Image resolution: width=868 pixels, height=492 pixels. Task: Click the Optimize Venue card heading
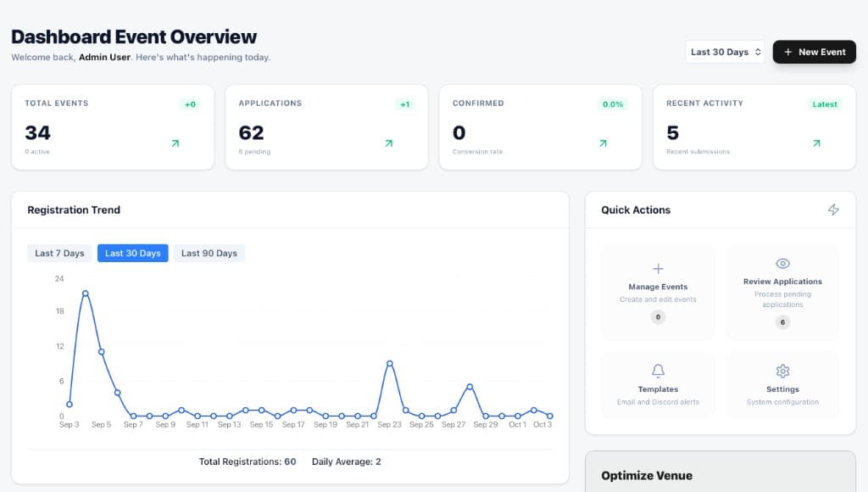[x=647, y=475]
